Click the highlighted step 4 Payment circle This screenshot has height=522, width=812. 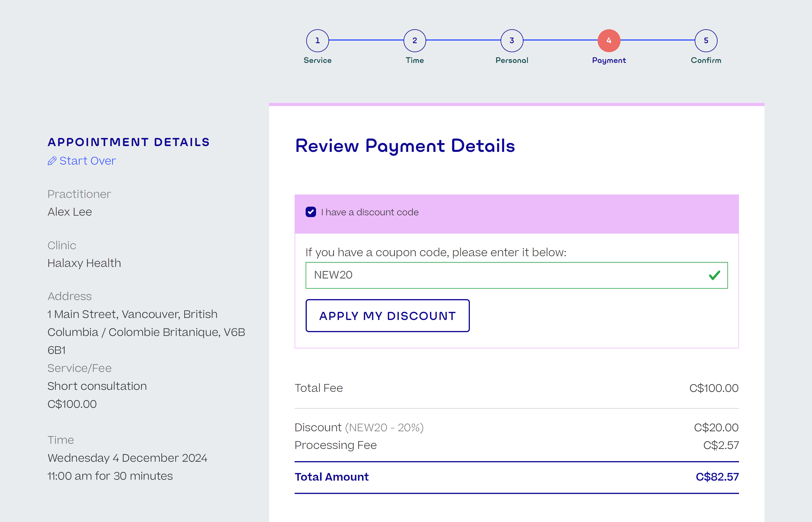pyautogui.click(x=609, y=41)
